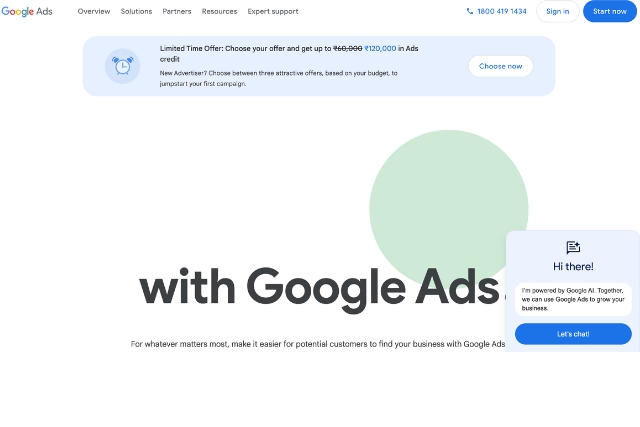Click the New Advertiser offer description
Screen dimensions: 640x427
(278, 78)
